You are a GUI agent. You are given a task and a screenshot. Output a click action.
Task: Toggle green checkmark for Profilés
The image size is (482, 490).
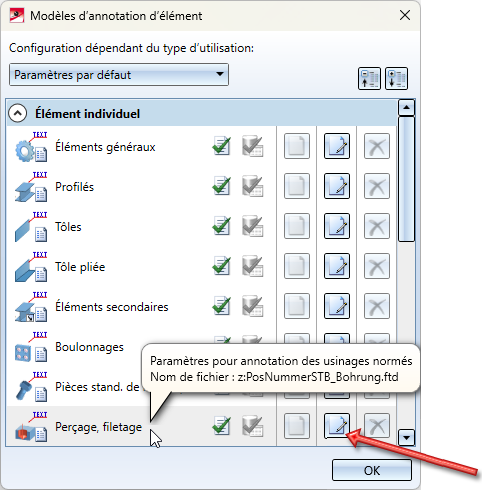(x=222, y=186)
